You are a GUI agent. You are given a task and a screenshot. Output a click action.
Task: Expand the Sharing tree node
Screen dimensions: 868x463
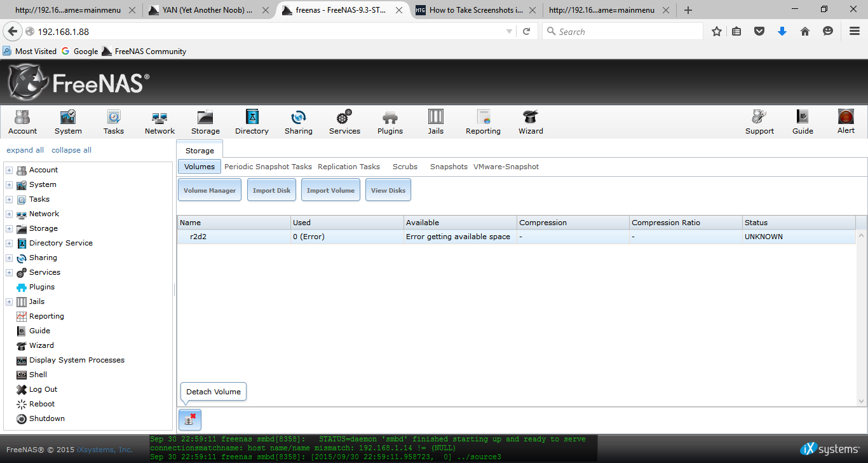pos(9,258)
